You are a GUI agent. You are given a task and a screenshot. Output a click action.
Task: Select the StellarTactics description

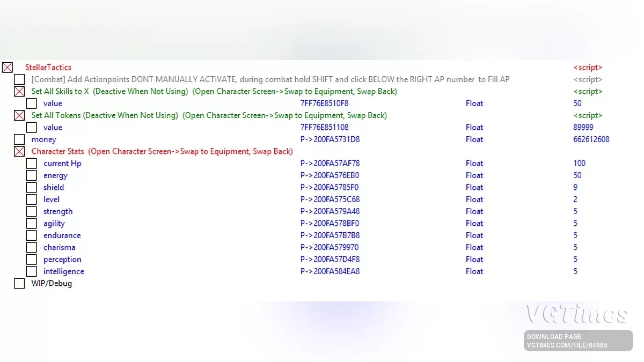48,68
